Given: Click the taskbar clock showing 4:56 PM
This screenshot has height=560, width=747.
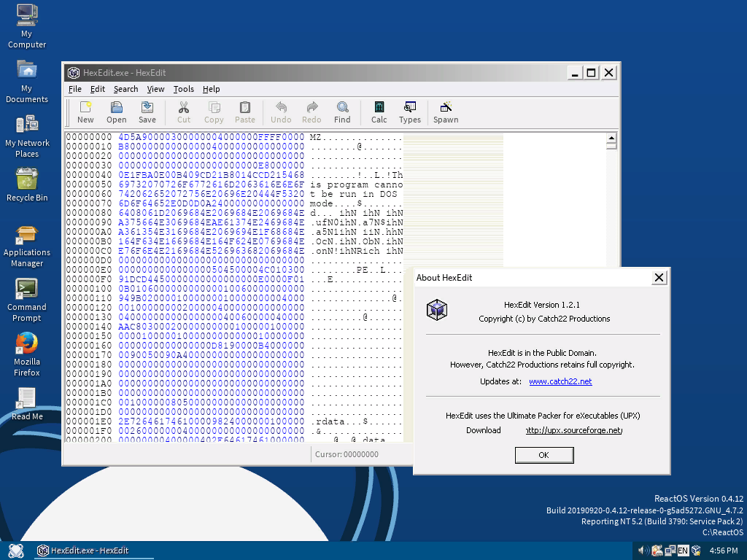Looking at the screenshot, I should (x=724, y=551).
